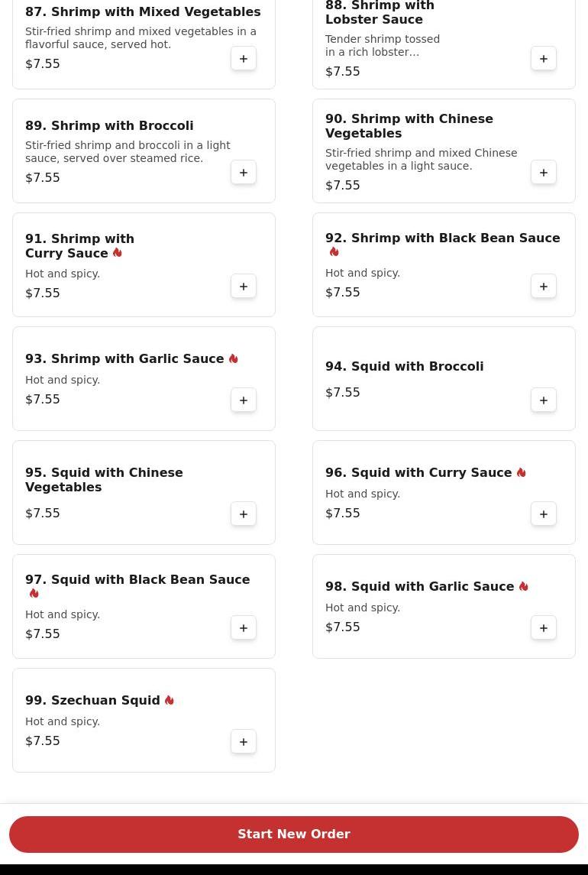
Task: Open the Szechuan Squid item title
Action: pos(92,701)
